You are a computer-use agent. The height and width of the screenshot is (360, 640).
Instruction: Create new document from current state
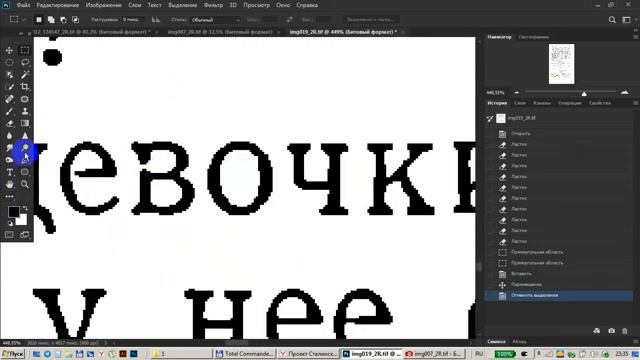pos(597,331)
